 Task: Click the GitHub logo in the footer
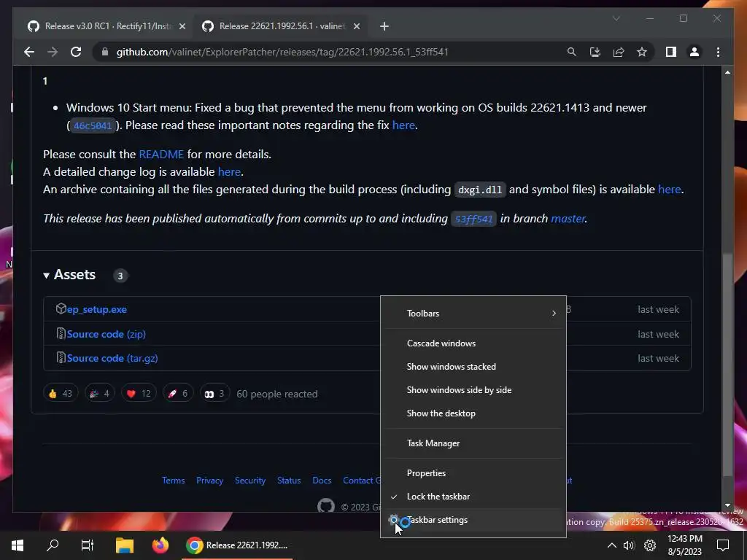click(326, 506)
